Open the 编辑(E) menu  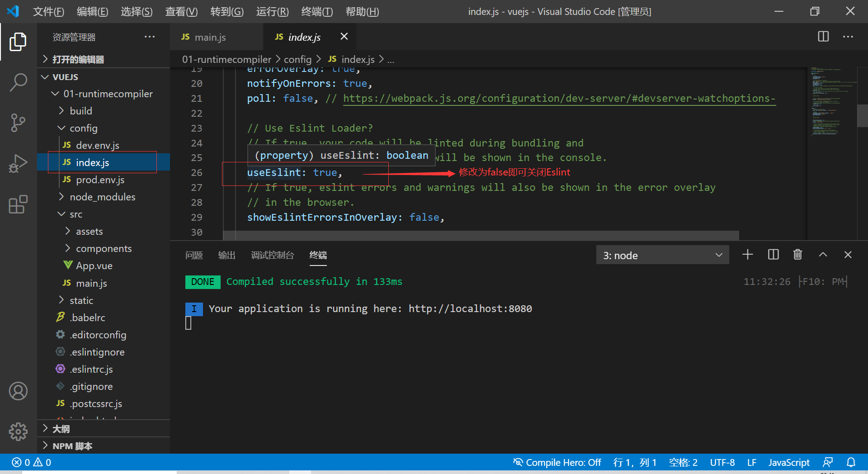pos(93,11)
